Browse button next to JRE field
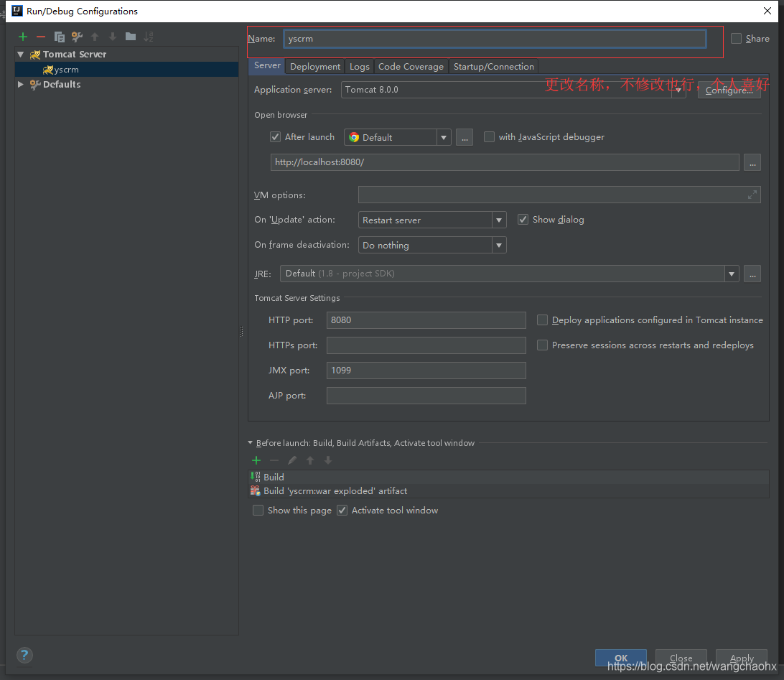Image resolution: width=784 pixels, height=680 pixels. (752, 274)
